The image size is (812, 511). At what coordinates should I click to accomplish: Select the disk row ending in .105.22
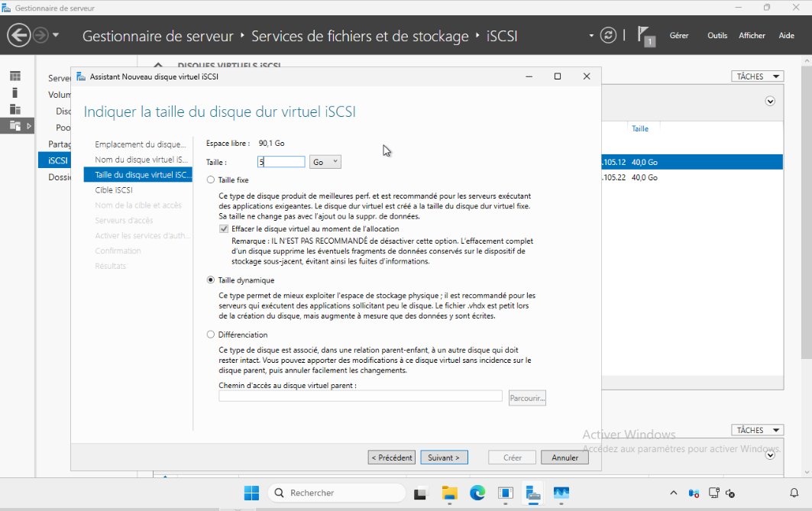click(692, 177)
